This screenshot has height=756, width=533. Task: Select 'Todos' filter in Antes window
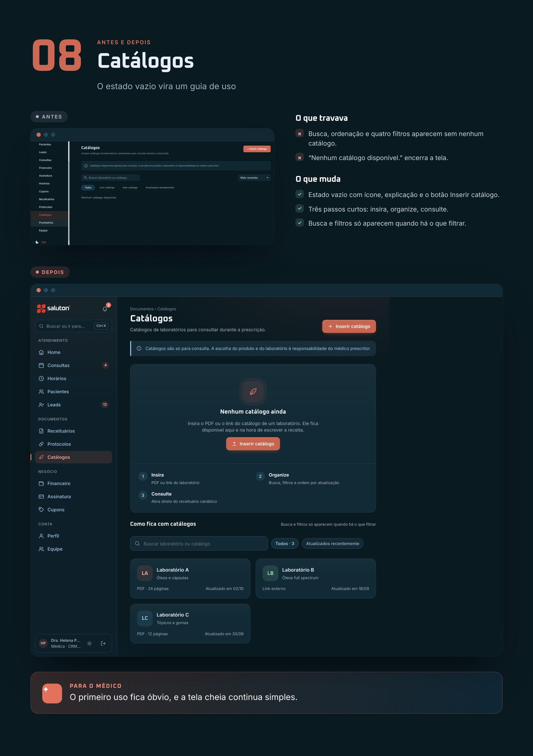(x=88, y=188)
